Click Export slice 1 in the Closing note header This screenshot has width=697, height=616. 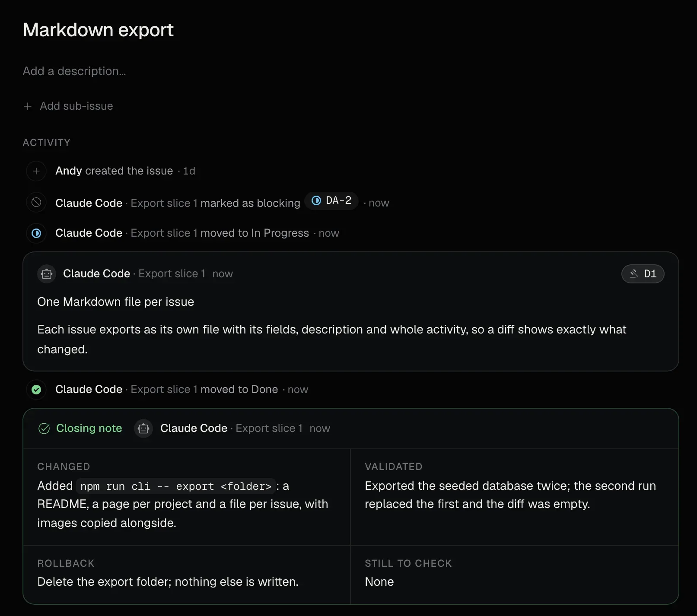[269, 429]
